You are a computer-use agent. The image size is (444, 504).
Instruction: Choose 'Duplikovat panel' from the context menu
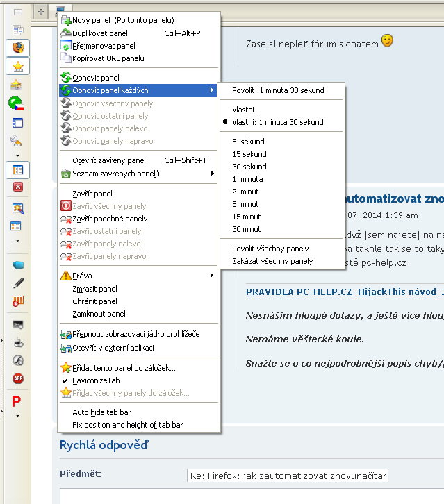tap(99, 33)
